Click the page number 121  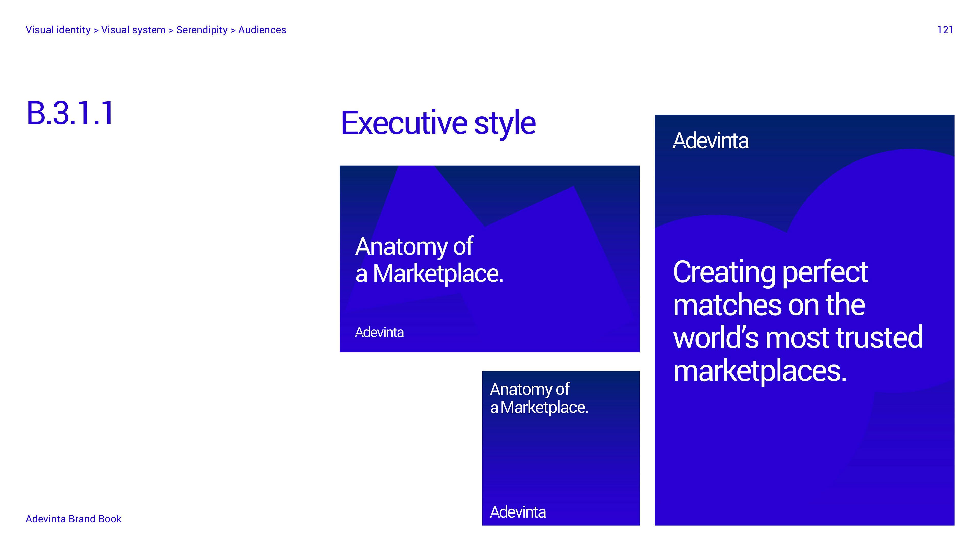tap(945, 30)
